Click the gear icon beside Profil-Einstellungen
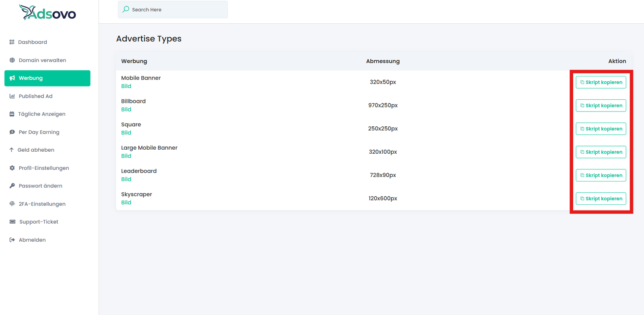644x315 pixels. (12, 168)
